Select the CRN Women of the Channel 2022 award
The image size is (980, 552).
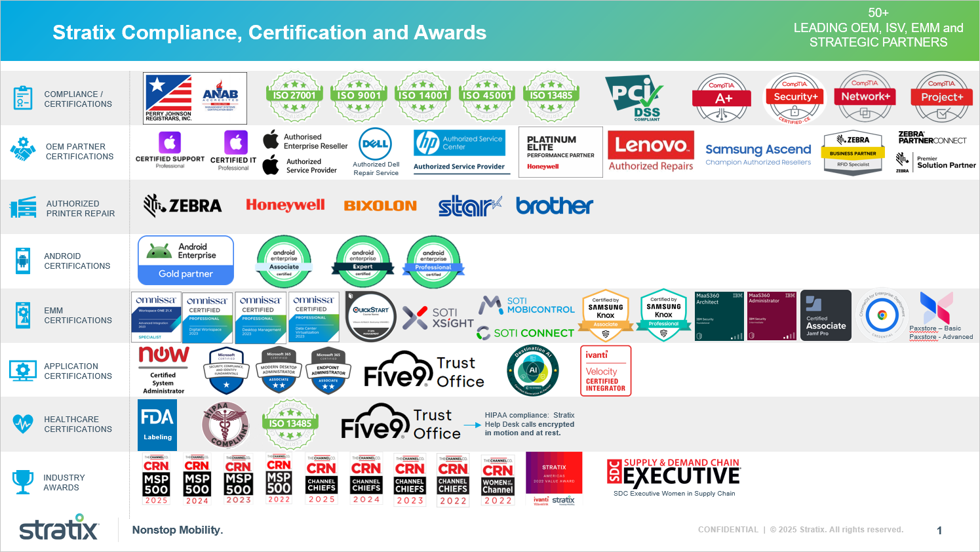[x=498, y=481]
